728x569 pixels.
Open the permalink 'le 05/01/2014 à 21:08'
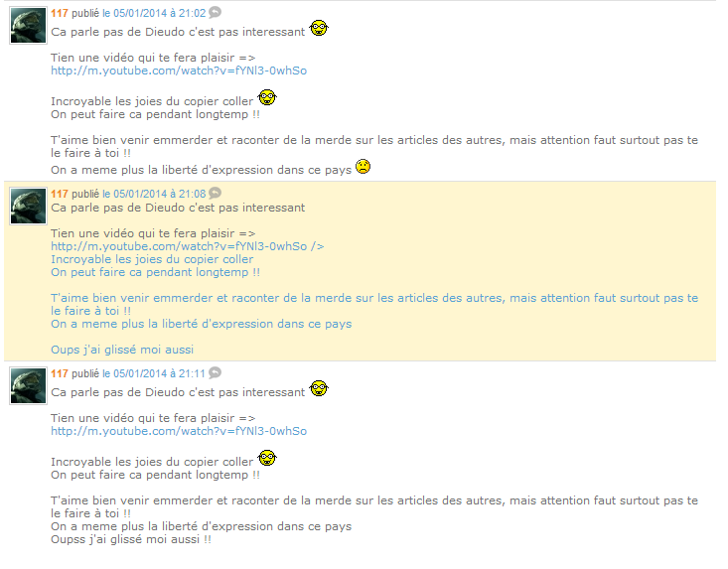pos(154,194)
